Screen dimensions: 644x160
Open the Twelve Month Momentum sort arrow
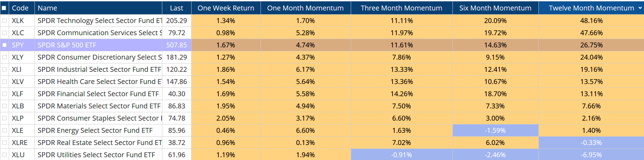640,8
